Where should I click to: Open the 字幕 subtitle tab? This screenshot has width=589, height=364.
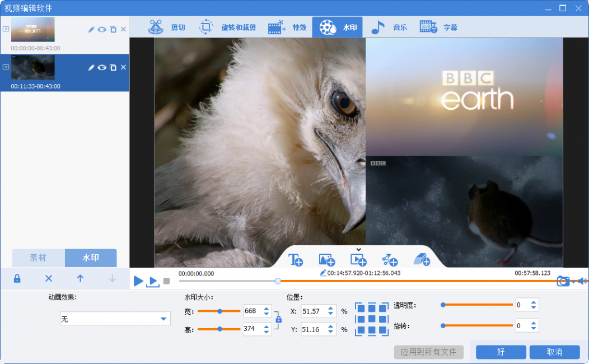pos(438,27)
